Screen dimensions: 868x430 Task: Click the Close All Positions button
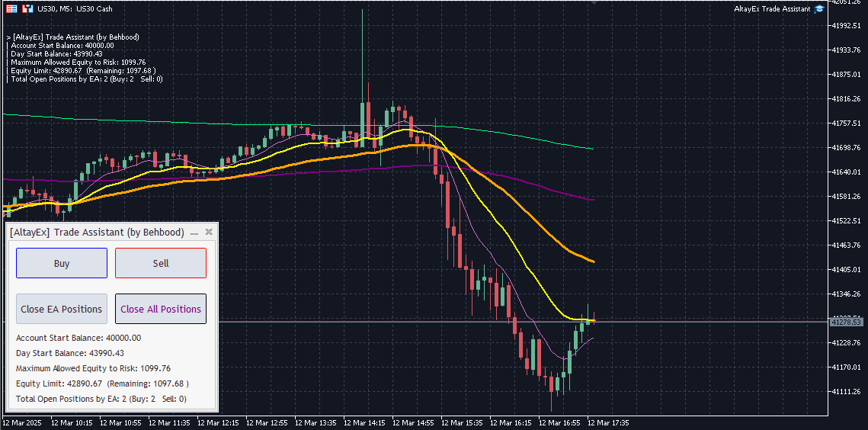pyautogui.click(x=161, y=309)
